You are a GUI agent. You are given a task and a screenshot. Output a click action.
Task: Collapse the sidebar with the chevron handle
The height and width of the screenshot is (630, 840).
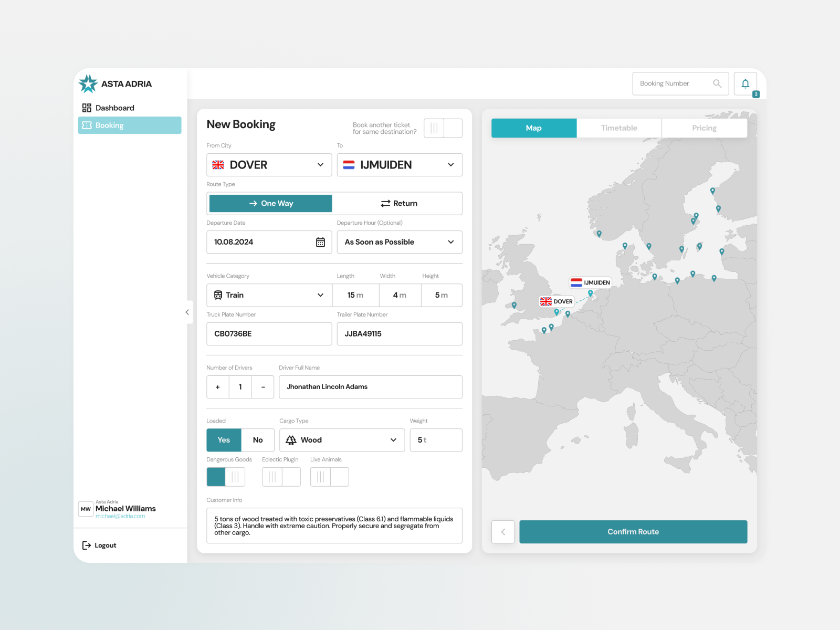187,312
